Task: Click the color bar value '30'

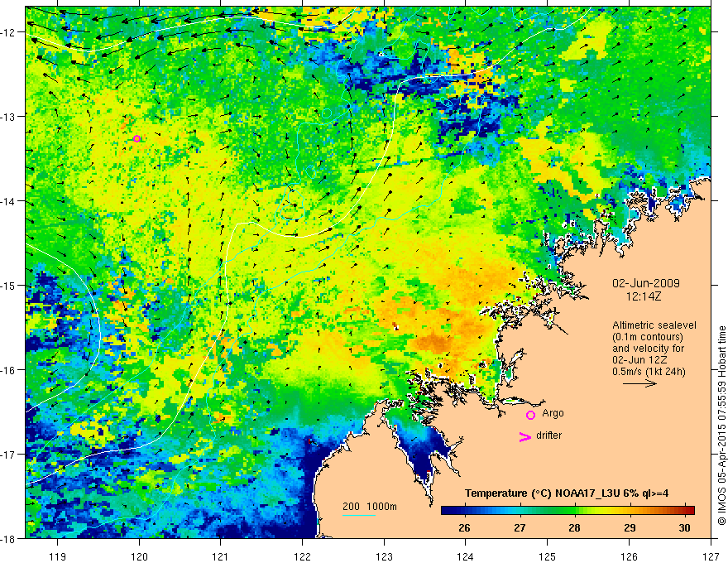Action: click(684, 527)
